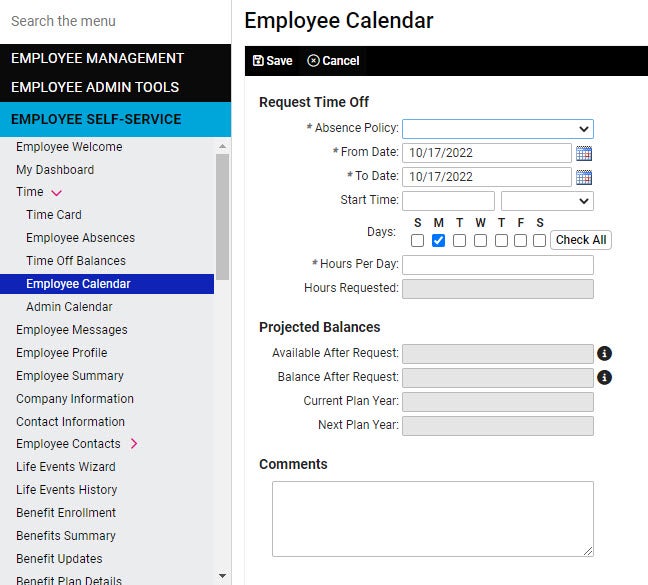Expand the Employee Contacts submenu arrow

tap(134, 444)
